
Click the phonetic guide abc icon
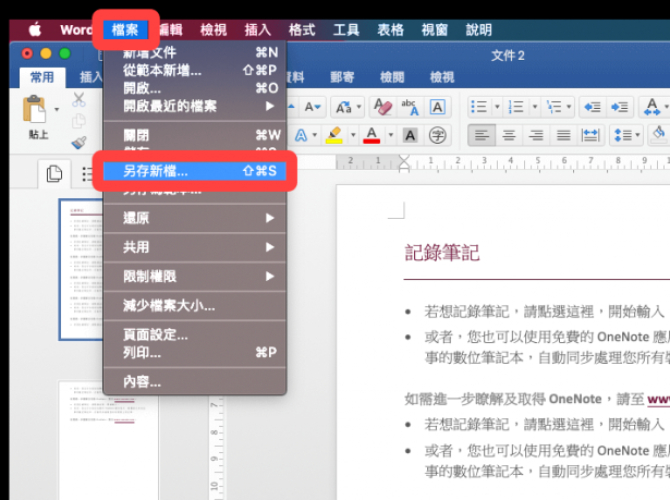coord(409,107)
